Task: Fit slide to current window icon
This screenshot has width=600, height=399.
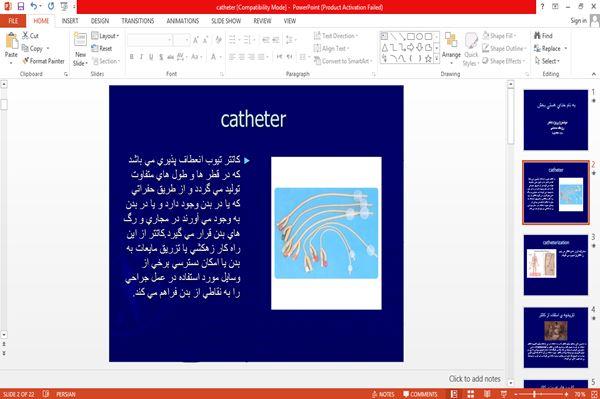Action: (594, 394)
